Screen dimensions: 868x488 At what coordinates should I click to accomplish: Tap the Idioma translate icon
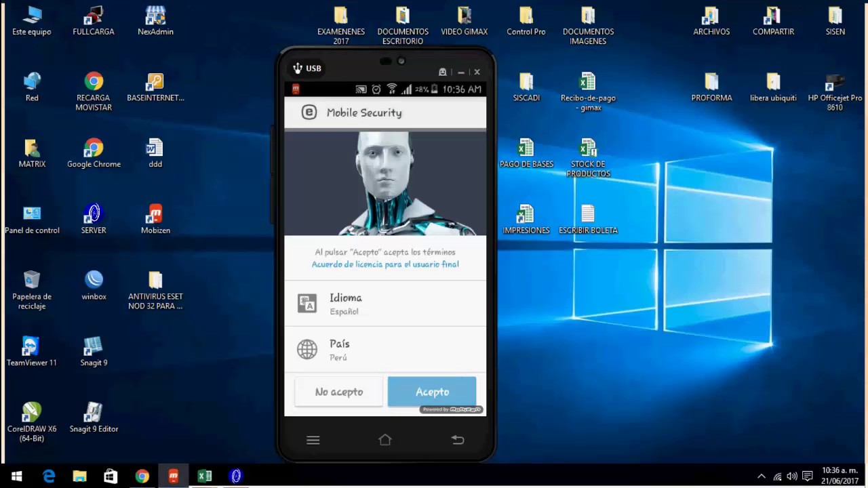(x=307, y=303)
